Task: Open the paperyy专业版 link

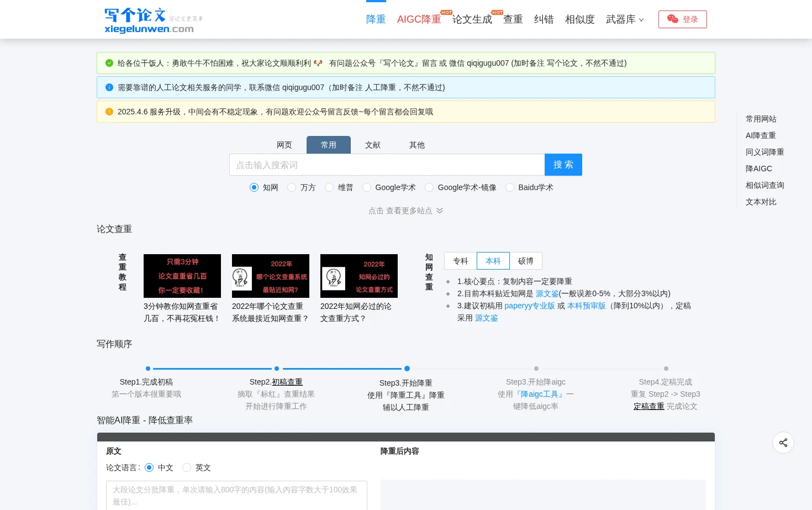Action: tap(530, 306)
